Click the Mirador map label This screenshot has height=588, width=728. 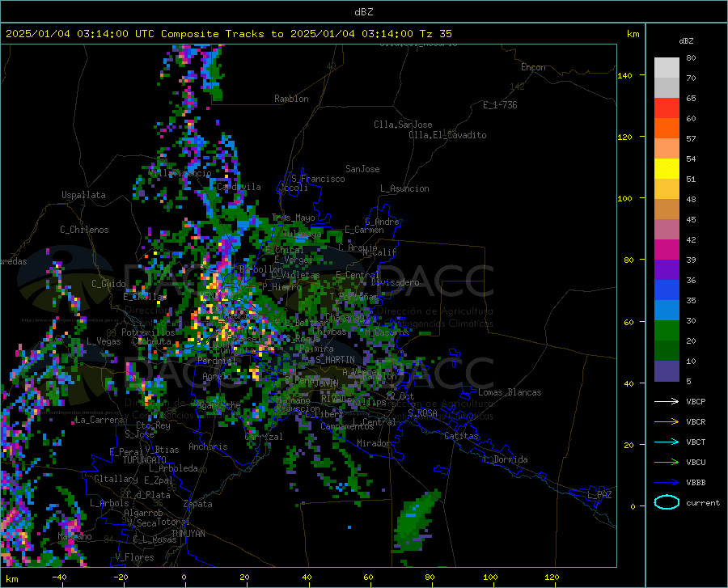374,443
